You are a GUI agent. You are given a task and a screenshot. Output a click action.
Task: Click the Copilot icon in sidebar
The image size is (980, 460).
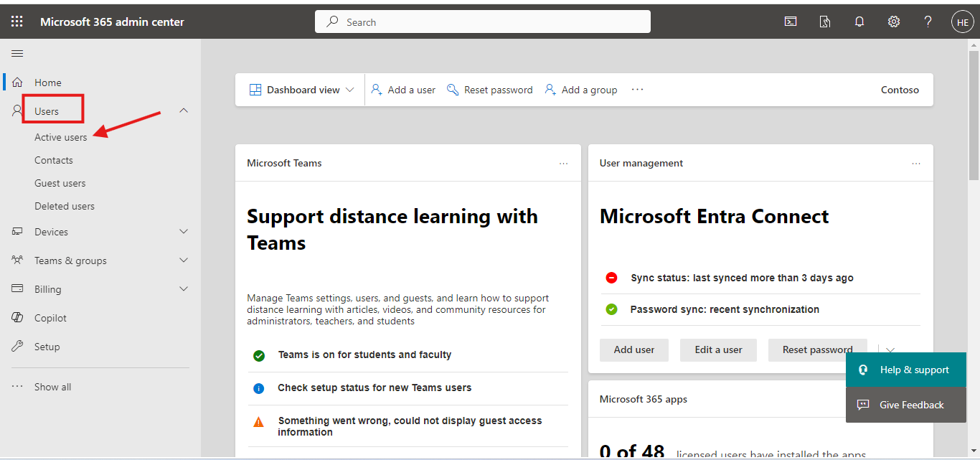(18, 317)
